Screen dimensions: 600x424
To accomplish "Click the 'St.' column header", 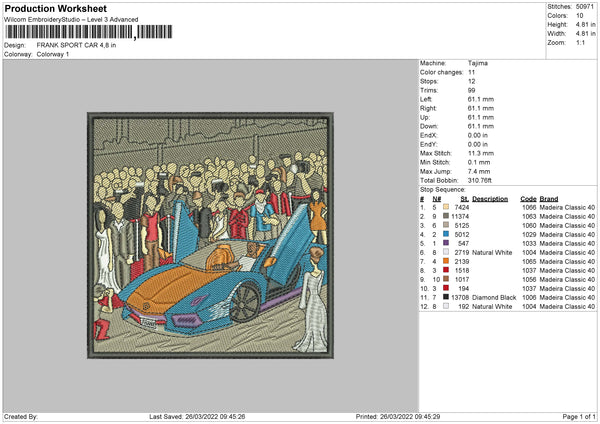I will point(465,199).
